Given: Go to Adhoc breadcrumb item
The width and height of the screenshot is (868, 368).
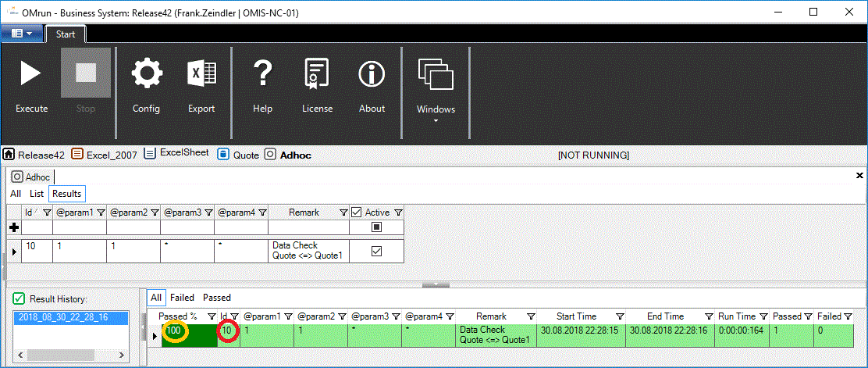Looking at the screenshot, I should [x=288, y=155].
